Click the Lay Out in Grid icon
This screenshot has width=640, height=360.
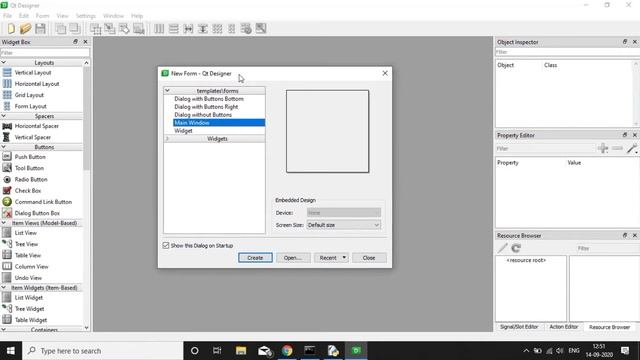pyautogui.click(x=217, y=29)
